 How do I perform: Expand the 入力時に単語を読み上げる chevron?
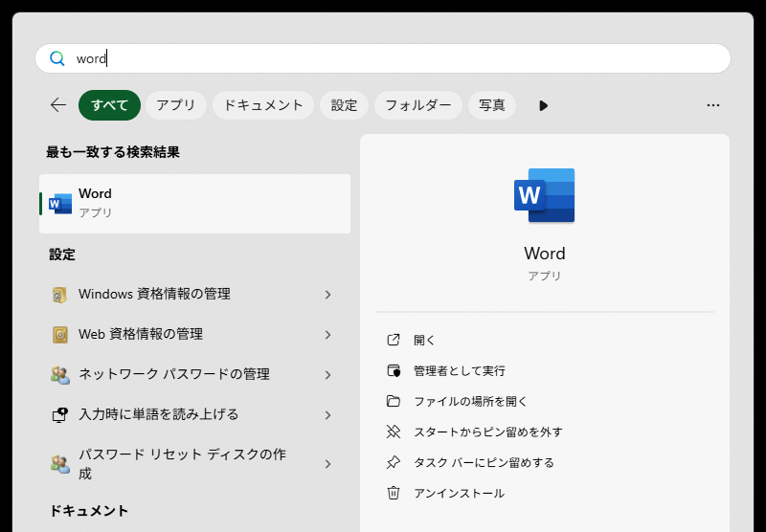(327, 415)
